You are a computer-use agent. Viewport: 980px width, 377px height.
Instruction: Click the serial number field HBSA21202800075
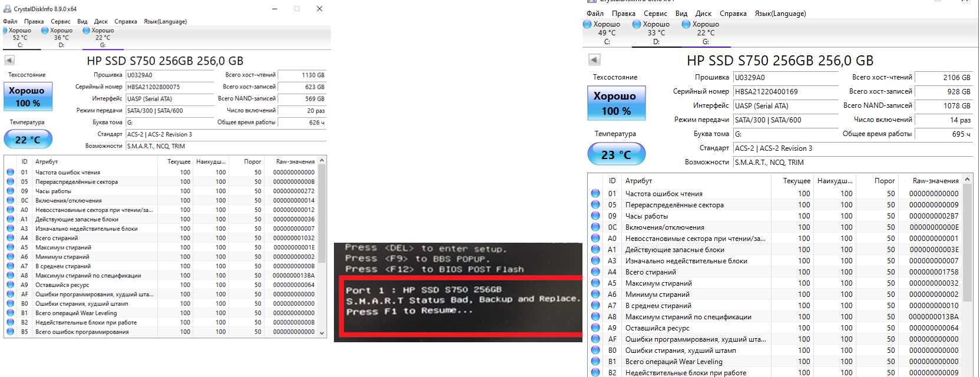click(x=170, y=87)
